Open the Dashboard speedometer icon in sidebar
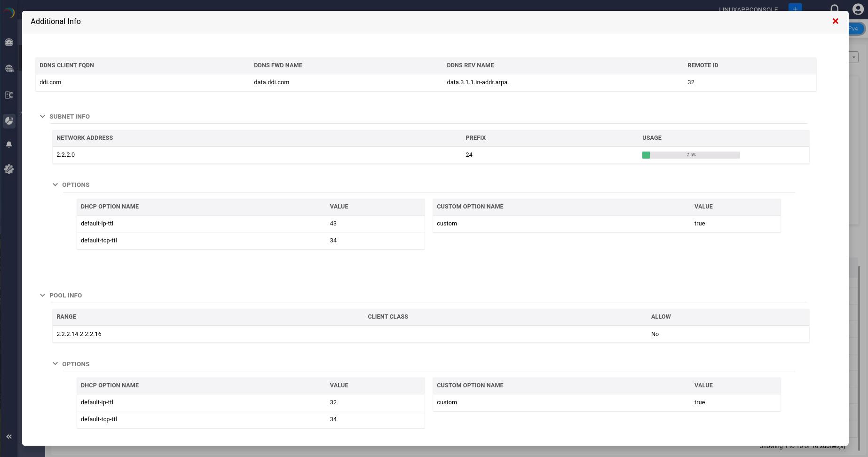Screen dimensions: 868x457 point(9,42)
